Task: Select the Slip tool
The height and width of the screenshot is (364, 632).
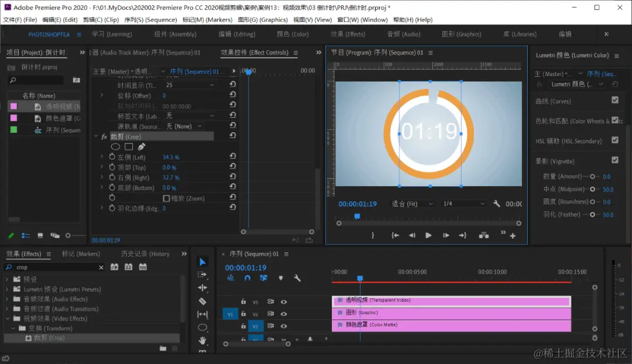Action: (x=202, y=314)
